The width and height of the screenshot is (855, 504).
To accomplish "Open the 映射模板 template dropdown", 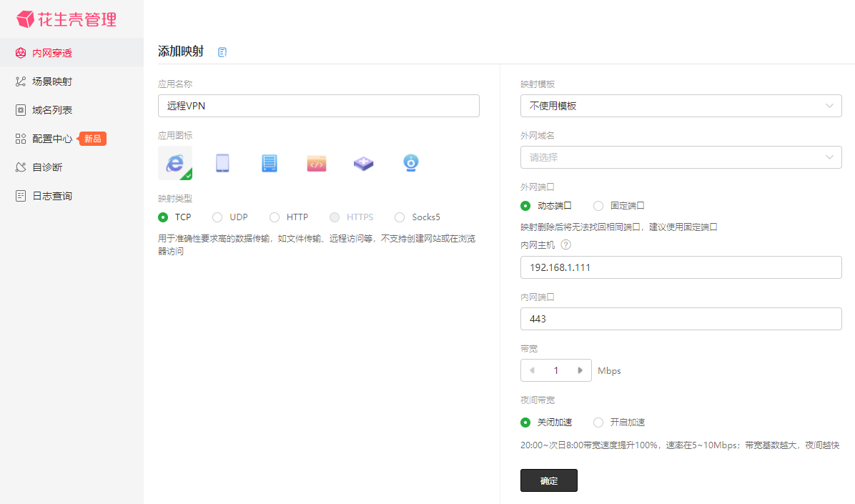I will pos(681,106).
